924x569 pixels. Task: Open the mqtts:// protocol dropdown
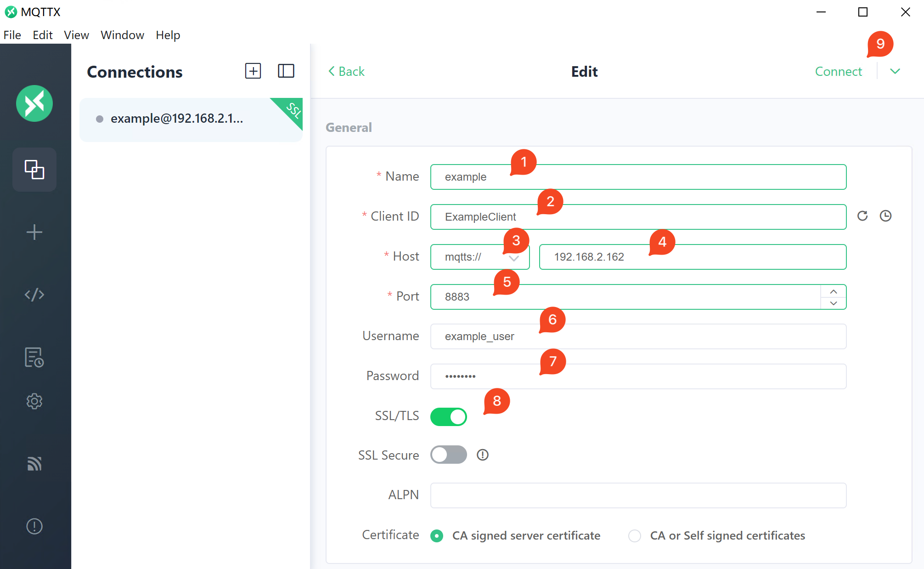[480, 257]
